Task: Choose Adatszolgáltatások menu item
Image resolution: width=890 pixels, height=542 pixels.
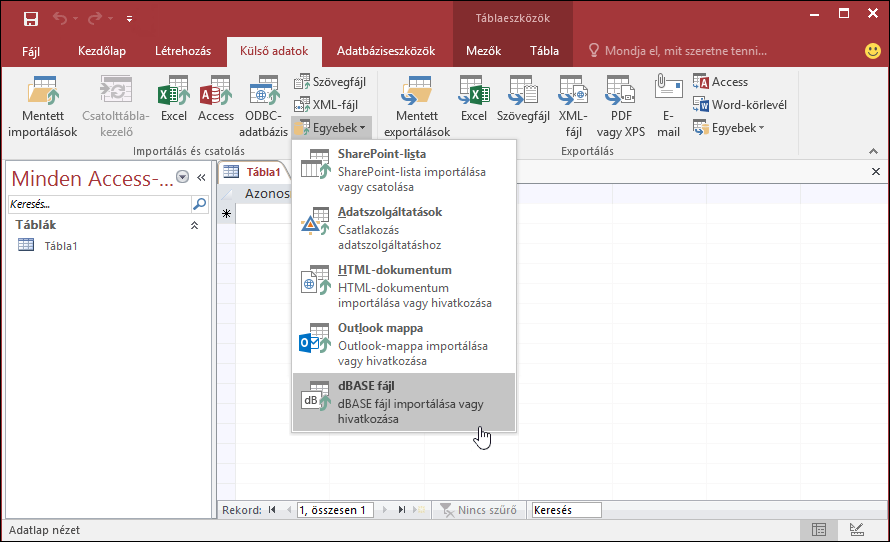Action: pyautogui.click(x=404, y=228)
